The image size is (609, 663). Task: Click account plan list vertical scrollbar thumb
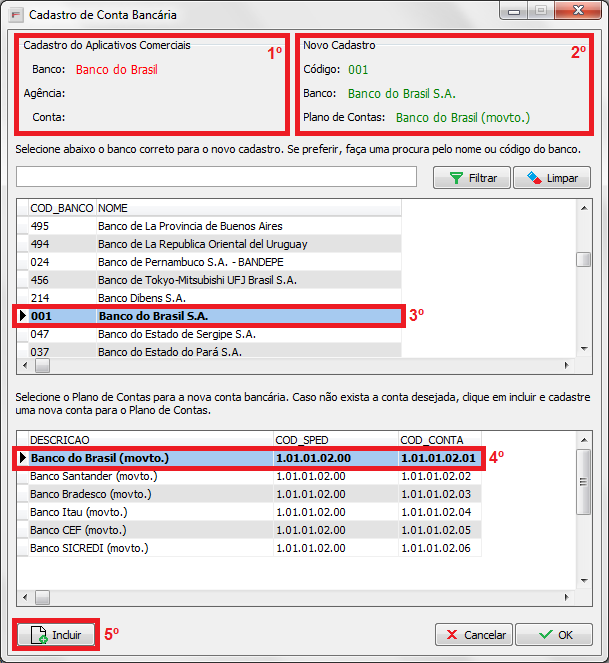[584, 481]
